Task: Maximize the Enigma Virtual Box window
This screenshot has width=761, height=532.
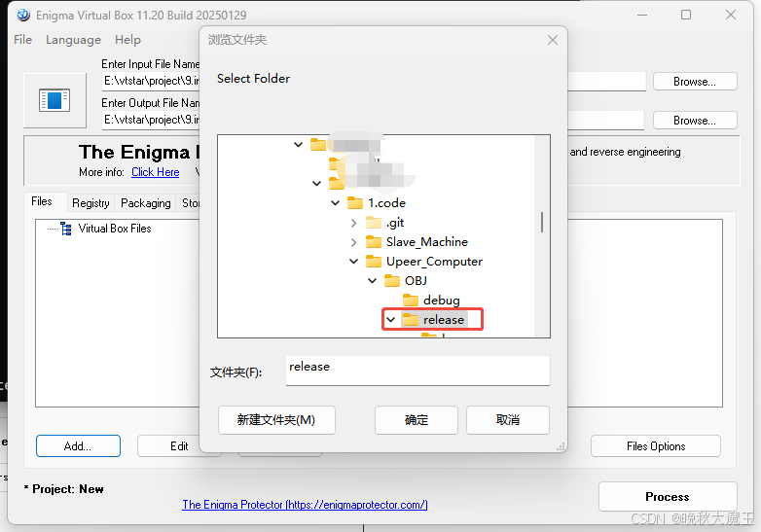Action: [x=686, y=15]
